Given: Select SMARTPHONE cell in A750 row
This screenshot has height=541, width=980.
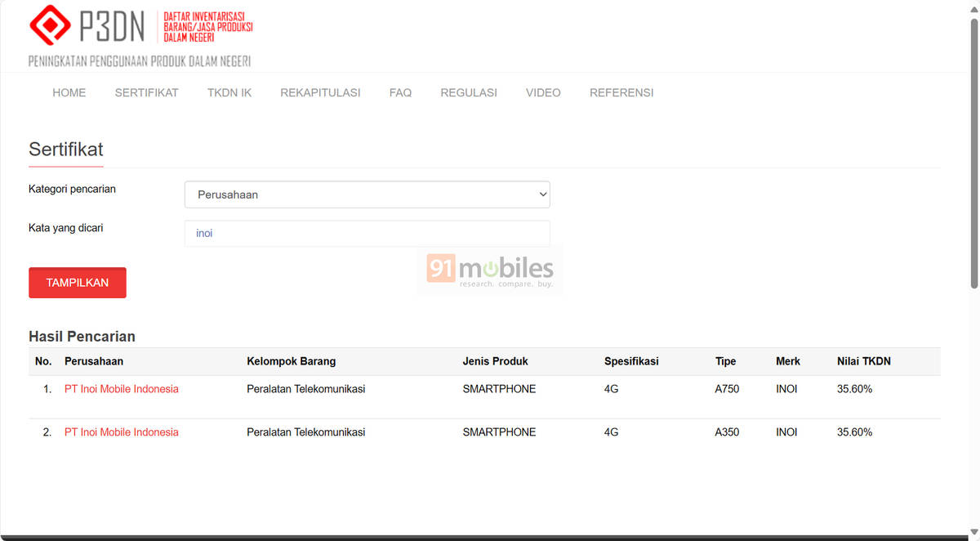Looking at the screenshot, I should (499, 389).
